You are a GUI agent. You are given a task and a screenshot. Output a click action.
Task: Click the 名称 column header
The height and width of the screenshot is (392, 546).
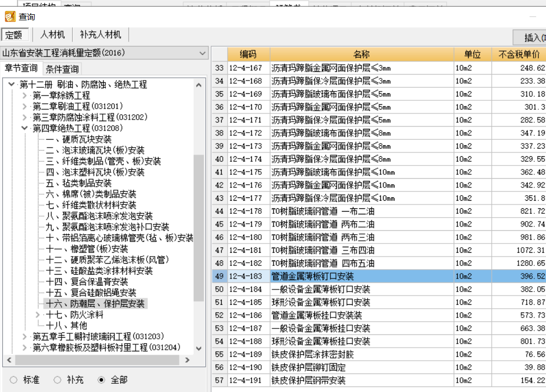(x=362, y=54)
